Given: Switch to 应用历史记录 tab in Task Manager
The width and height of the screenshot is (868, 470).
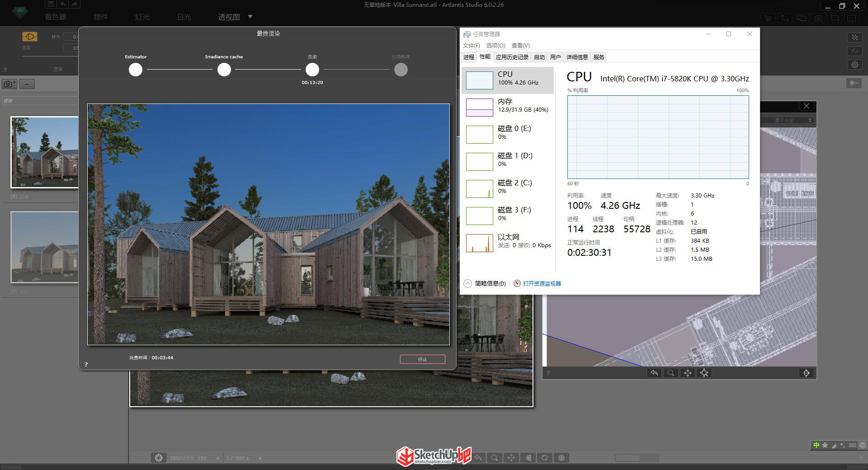Looking at the screenshot, I should click(512, 57).
